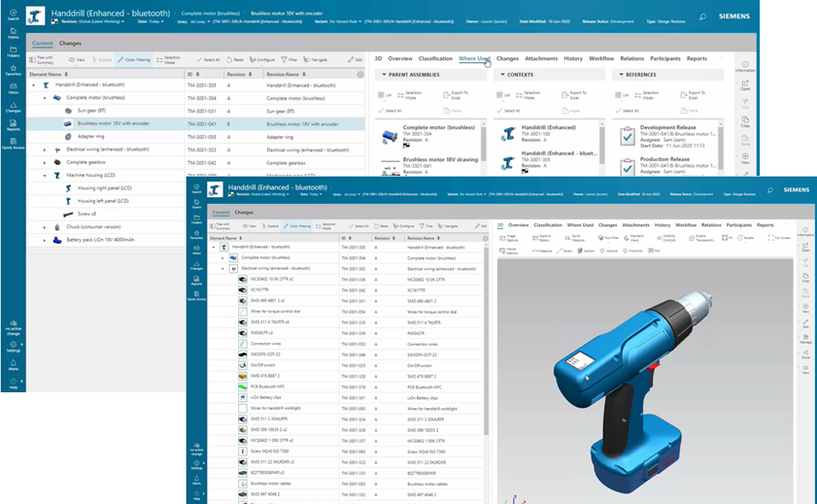Open Favorites in back window sidebar
This screenshot has height=504, width=817.
click(x=13, y=70)
